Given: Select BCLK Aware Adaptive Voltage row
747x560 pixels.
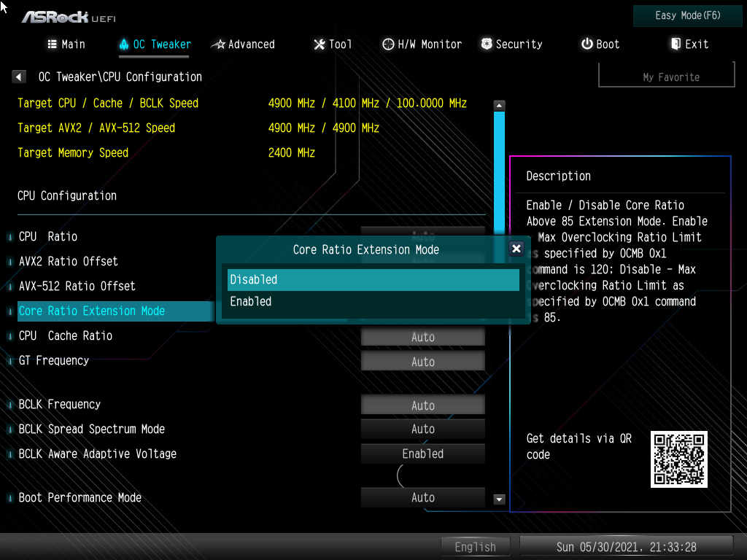Looking at the screenshot, I should (251, 454).
